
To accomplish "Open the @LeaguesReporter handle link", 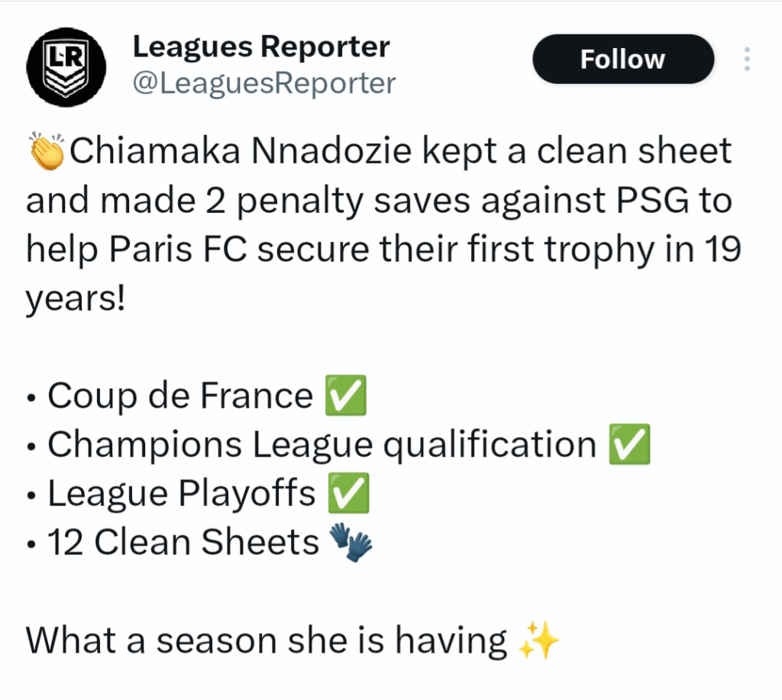I will [x=264, y=83].
